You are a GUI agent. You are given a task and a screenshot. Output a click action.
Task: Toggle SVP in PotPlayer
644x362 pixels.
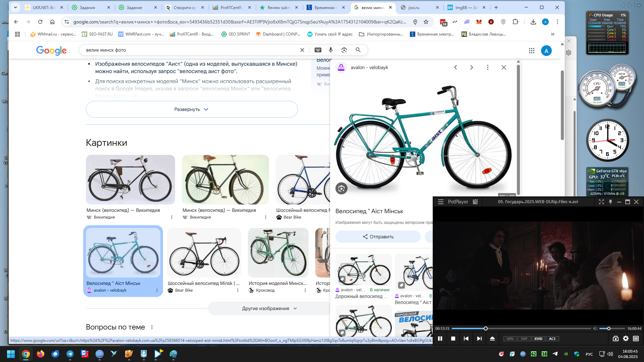524,339
